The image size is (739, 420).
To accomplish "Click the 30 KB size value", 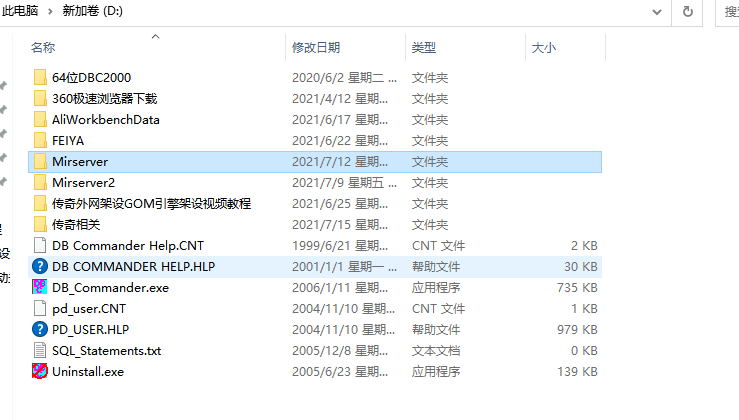I will point(581,266).
